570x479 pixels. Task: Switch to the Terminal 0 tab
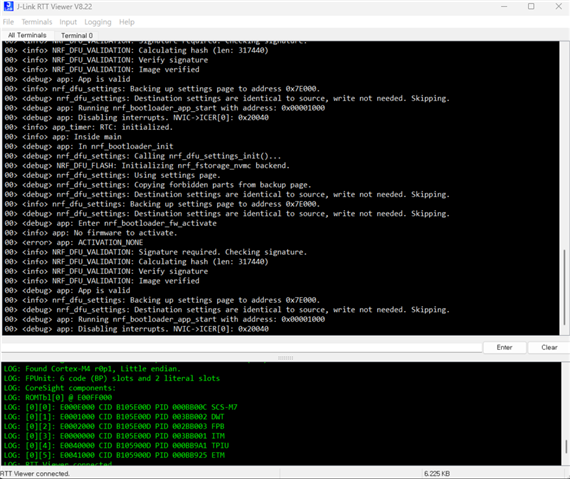pyautogui.click(x=77, y=36)
